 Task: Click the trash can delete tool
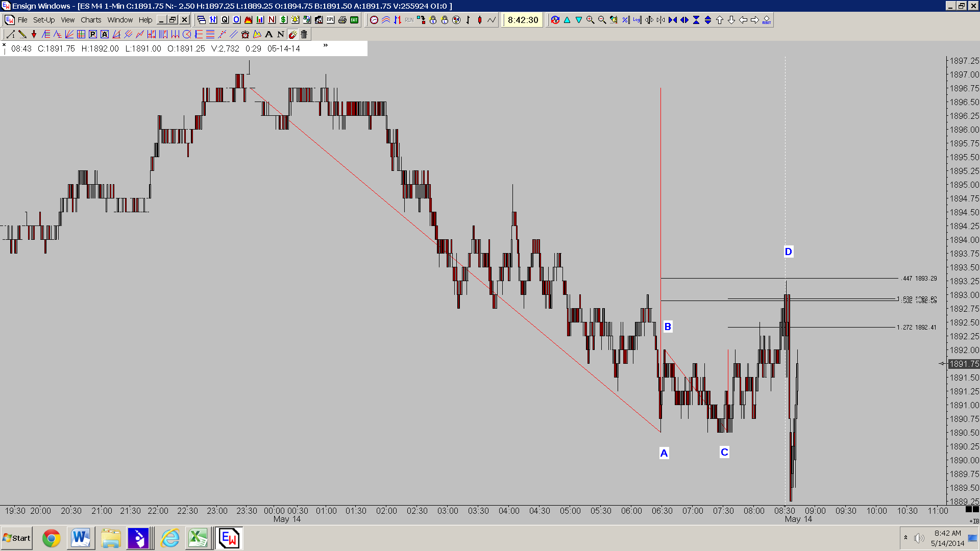[x=304, y=34]
